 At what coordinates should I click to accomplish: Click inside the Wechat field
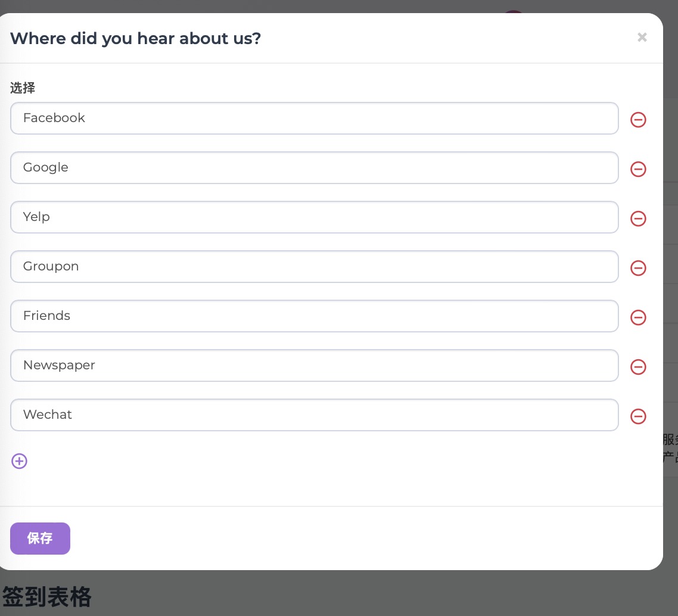coord(314,415)
